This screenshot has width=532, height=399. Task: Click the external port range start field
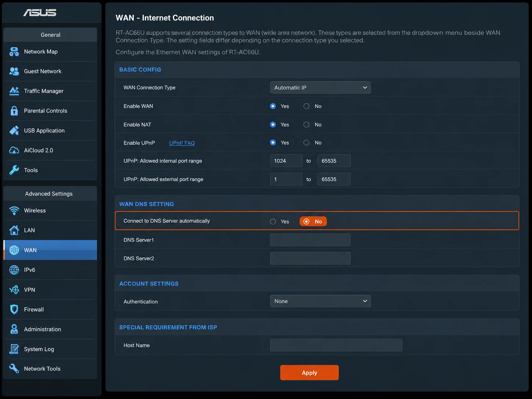286,179
